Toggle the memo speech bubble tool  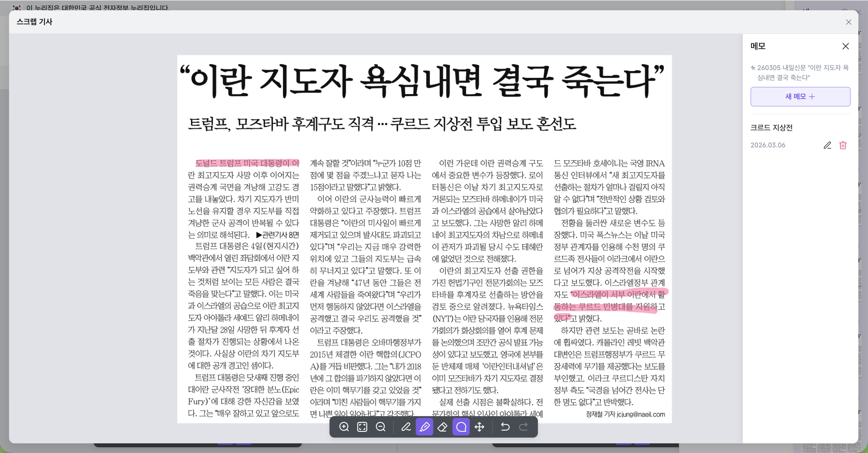click(461, 427)
